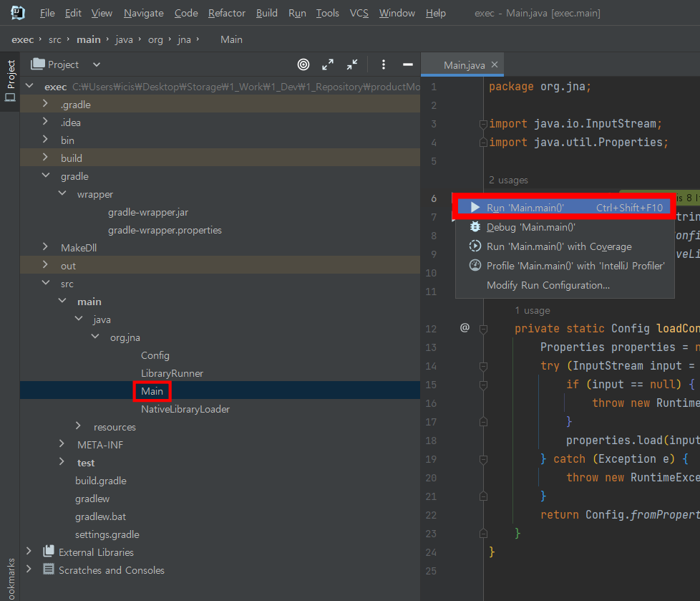Click the exec breadcrumb
Viewport: 700px width, 601px height.
click(x=23, y=40)
